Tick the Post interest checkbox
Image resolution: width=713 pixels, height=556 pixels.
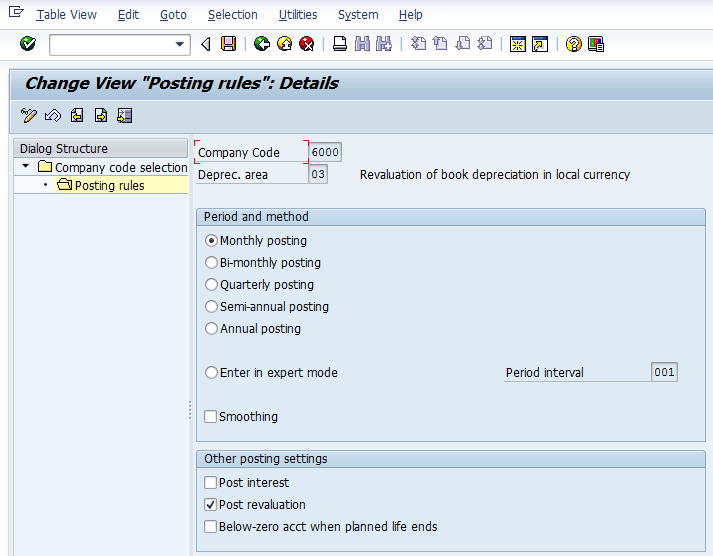click(x=211, y=483)
